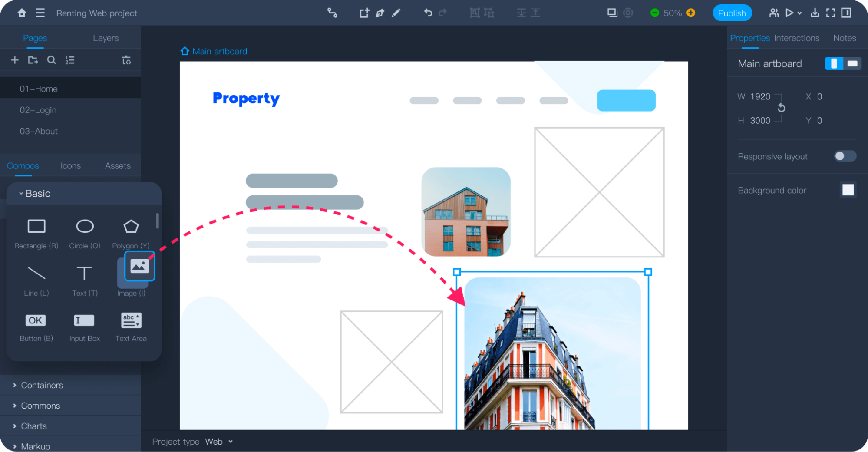
Task: Toggle the Responsive layout switch
Action: point(845,156)
